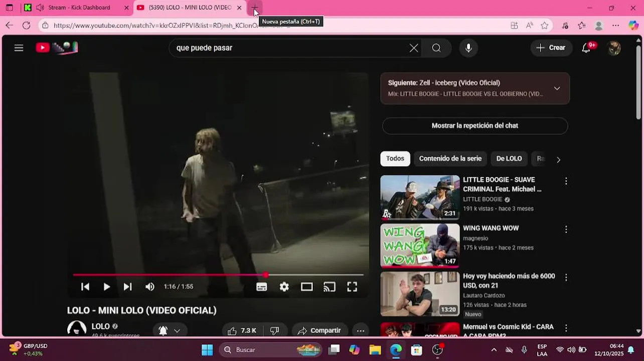The image size is (644, 361).
Task: Open a new browser tab
Action: coord(255,8)
